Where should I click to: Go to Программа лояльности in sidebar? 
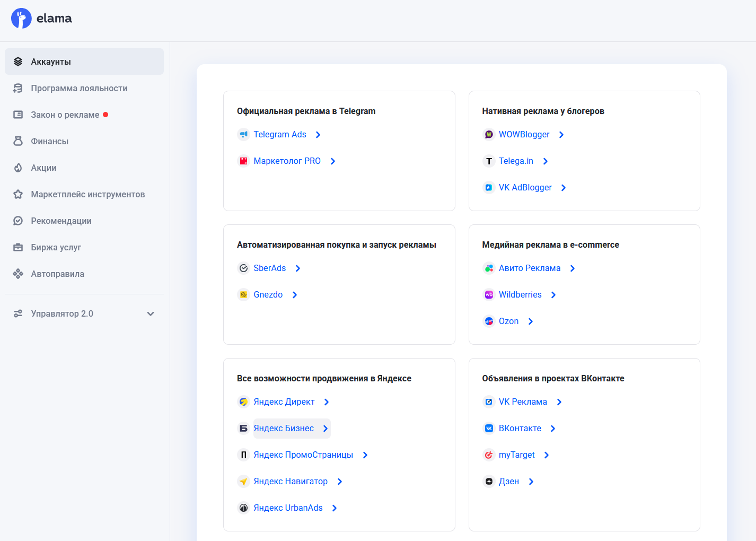pyautogui.click(x=79, y=88)
